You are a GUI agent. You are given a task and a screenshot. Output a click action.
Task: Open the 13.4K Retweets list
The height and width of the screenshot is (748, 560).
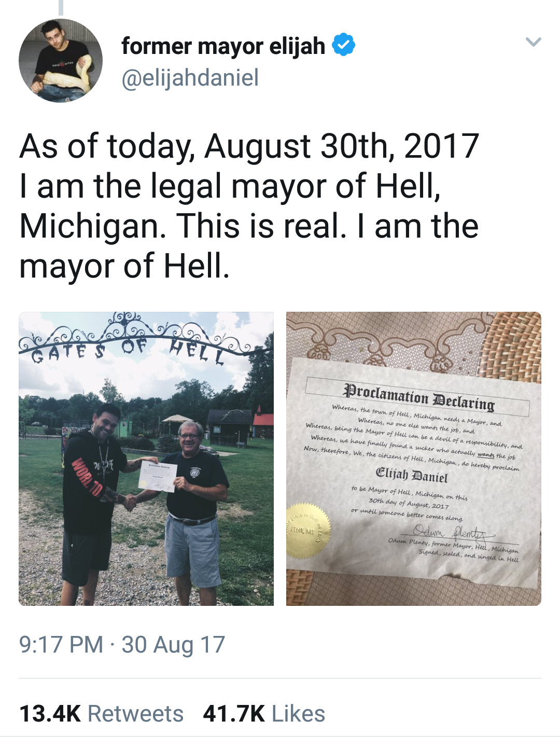tap(102, 714)
